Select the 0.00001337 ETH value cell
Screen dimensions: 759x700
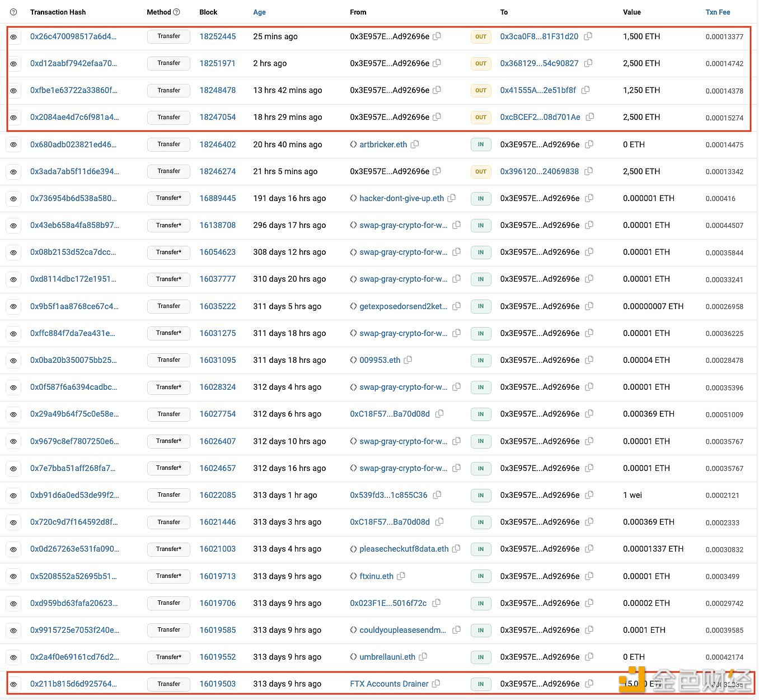(653, 549)
